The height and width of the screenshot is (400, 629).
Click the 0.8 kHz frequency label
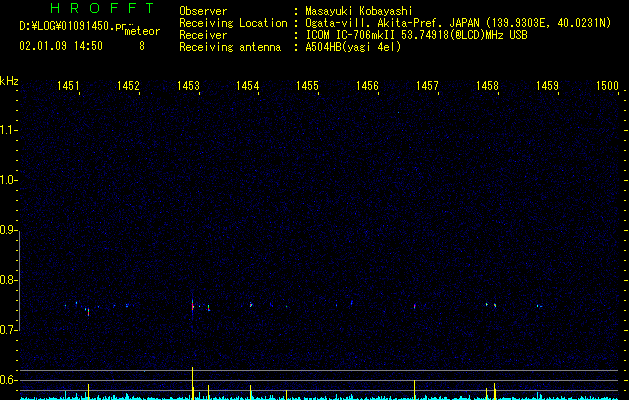8,280
